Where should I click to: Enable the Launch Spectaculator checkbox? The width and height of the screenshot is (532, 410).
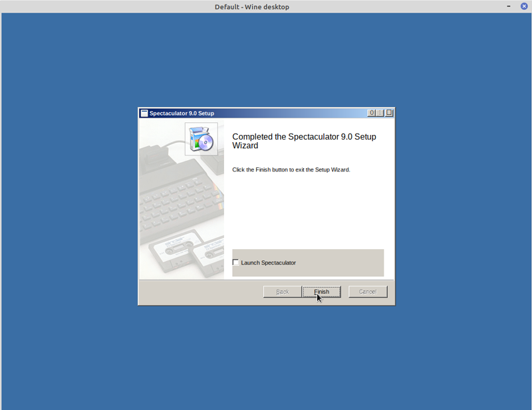tap(236, 262)
